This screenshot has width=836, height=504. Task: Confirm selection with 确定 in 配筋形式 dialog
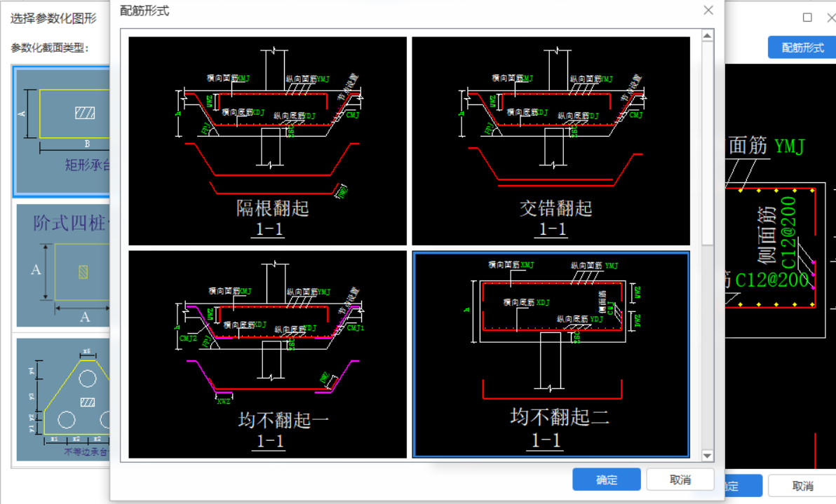tap(606, 479)
